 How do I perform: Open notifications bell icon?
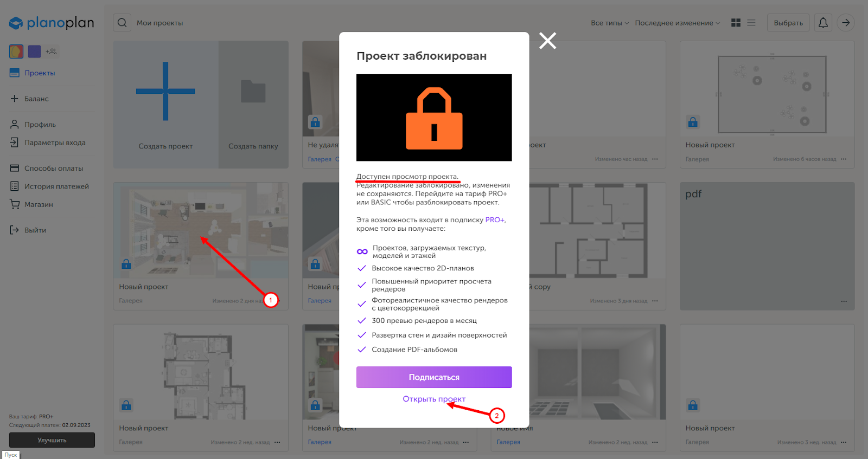coord(823,23)
